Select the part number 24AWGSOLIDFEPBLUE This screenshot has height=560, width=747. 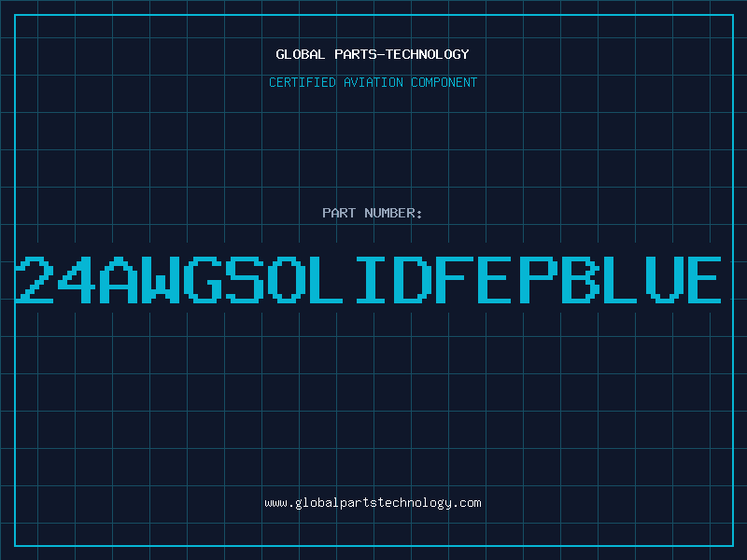click(x=368, y=280)
